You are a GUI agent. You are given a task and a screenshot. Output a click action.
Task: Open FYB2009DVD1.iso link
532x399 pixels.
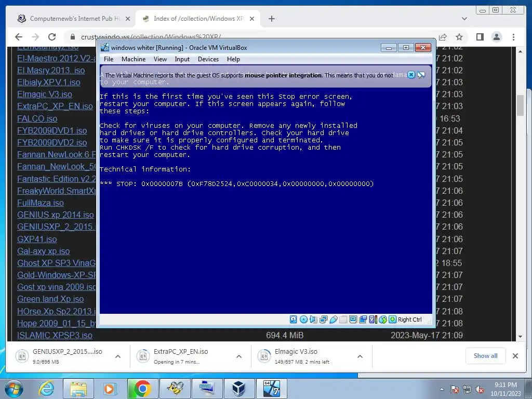(52, 130)
